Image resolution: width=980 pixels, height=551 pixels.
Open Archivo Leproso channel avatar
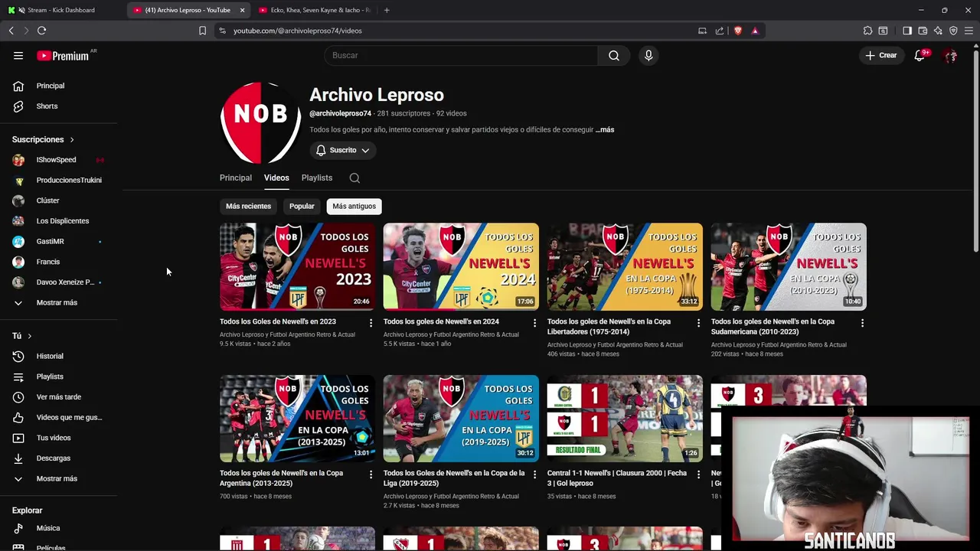(261, 122)
